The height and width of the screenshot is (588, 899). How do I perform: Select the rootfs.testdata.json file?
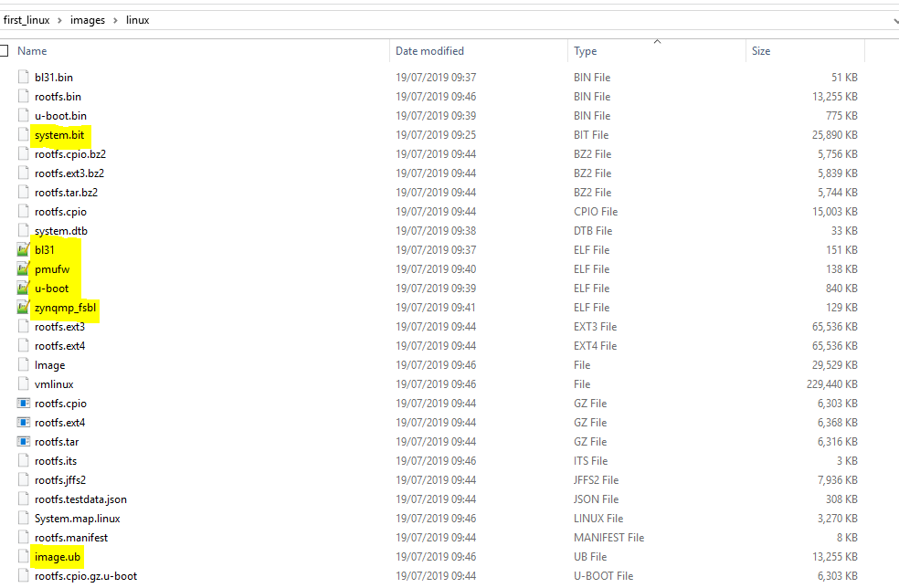coord(80,499)
